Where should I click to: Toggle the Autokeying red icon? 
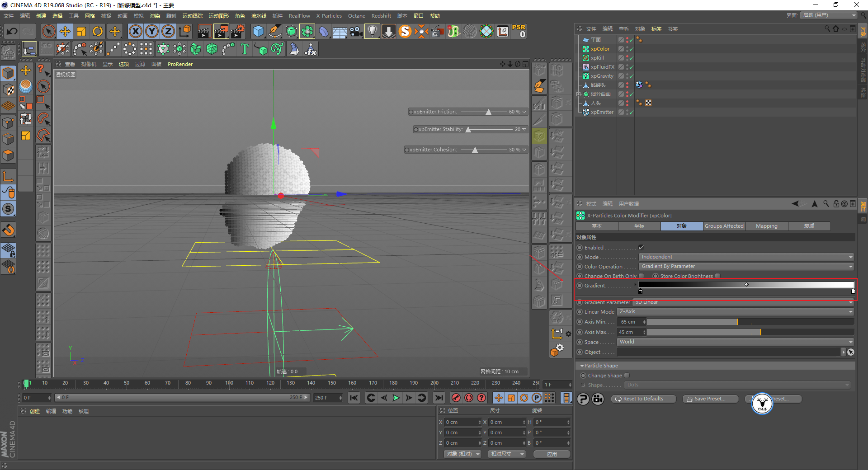click(x=469, y=398)
